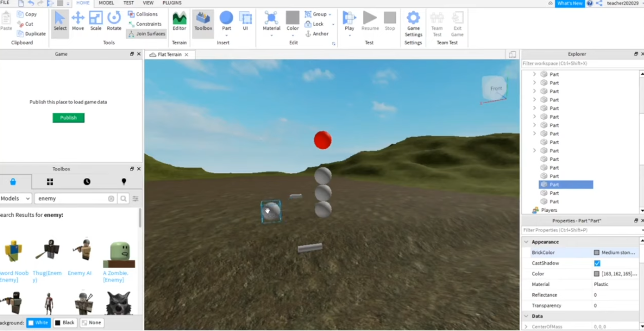Open the Toolbox Marketplace tab
644x331 pixels.
point(13,182)
